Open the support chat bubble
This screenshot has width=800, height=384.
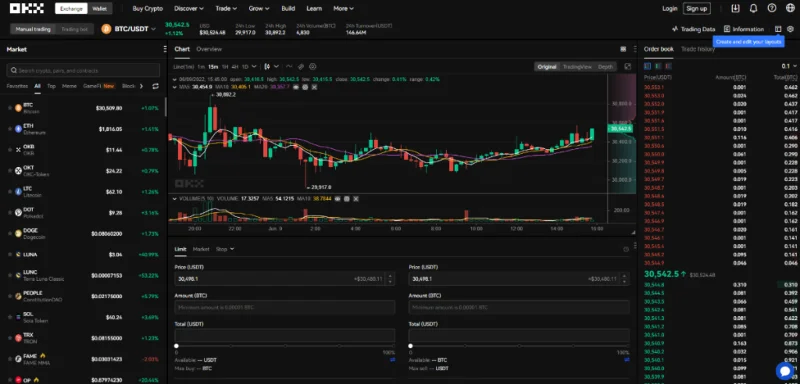tap(784, 370)
